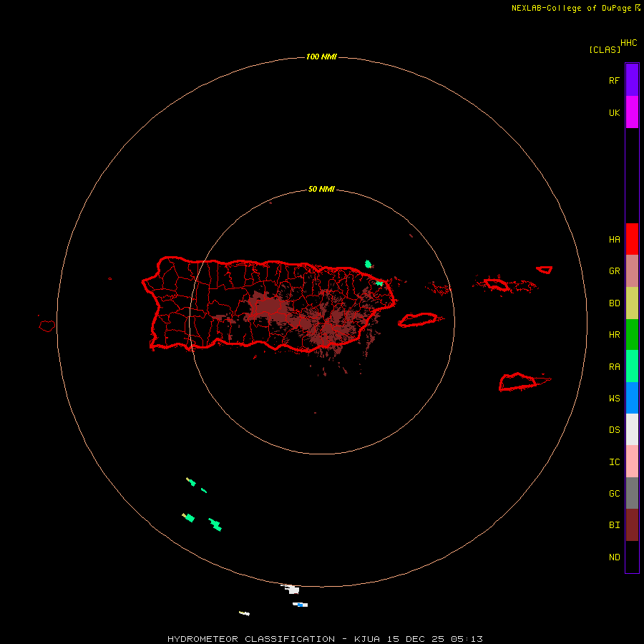The height and width of the screenshot is (644, 644).
Task: Click the ND legend label
Action: tap(614, 557)
